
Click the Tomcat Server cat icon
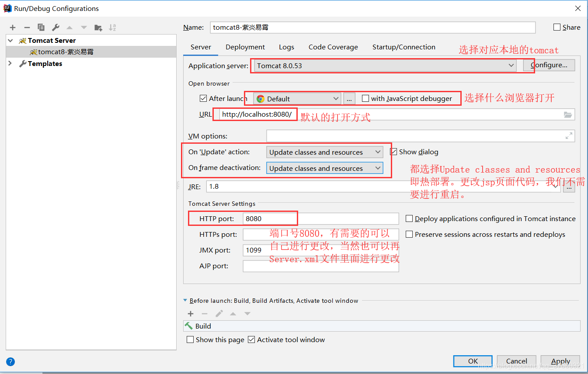pyautogui.click(x=23, y=41)
